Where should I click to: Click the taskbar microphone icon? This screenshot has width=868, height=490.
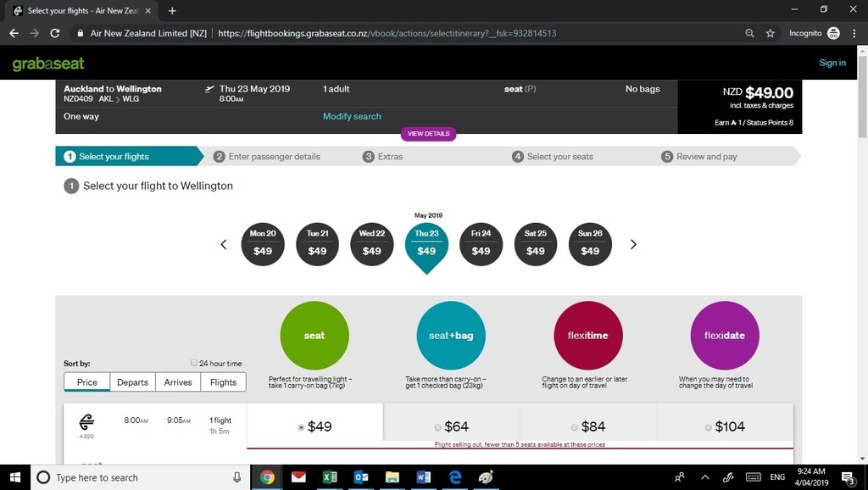click(x=237, y=477)
